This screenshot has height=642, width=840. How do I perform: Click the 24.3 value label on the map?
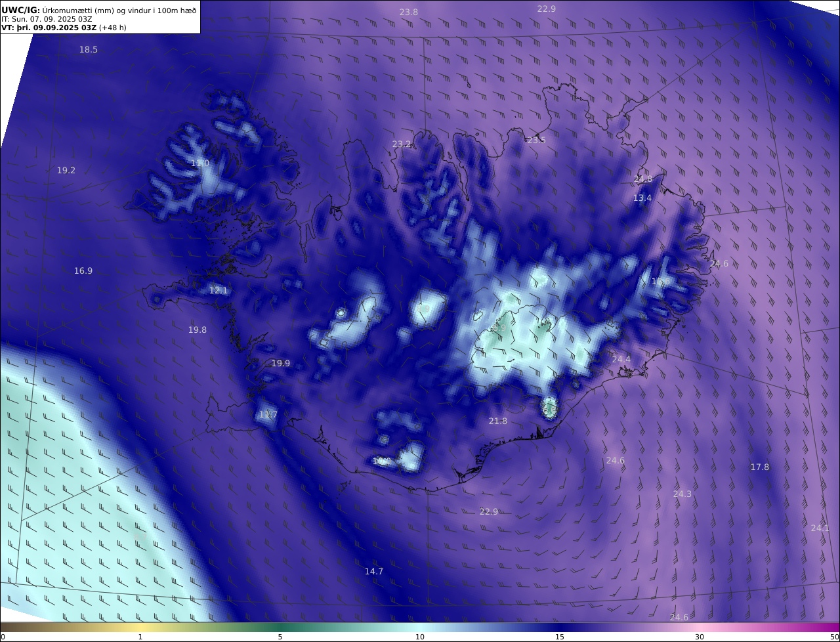pyautogui.click(x=682, y=494)
